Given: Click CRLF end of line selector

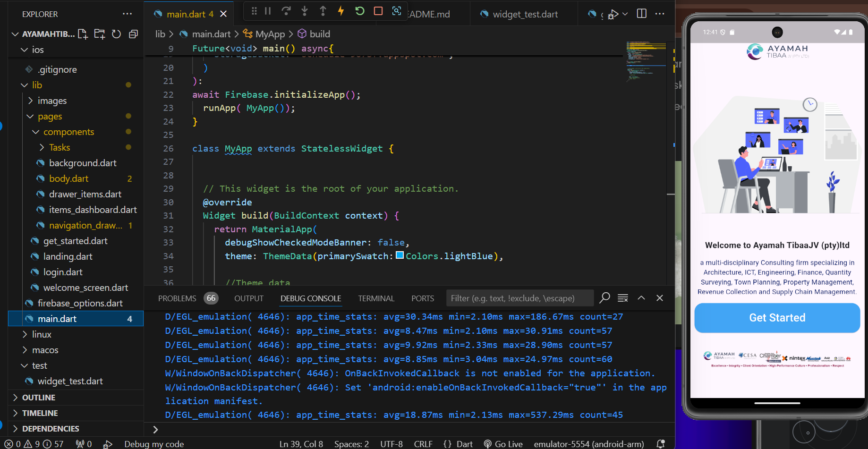Looking at the screenshot, I should tap(423, 444).
